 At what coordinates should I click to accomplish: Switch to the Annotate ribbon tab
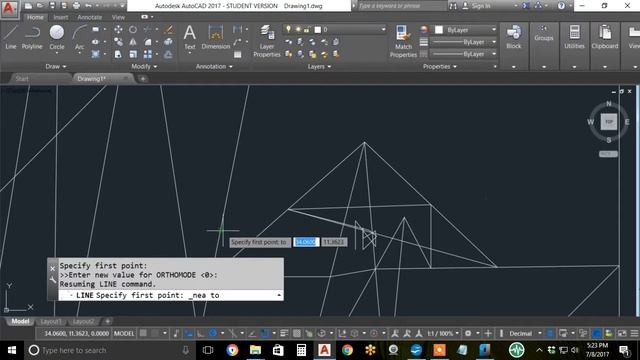[90, 17]
